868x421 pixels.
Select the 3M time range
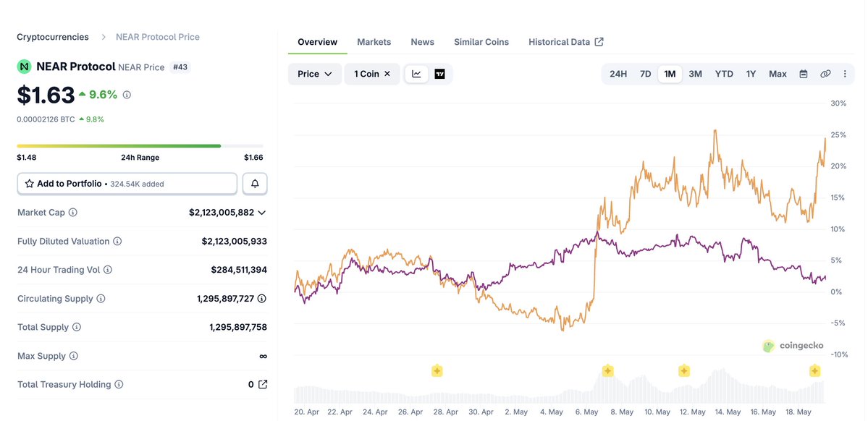click(695, 74)
